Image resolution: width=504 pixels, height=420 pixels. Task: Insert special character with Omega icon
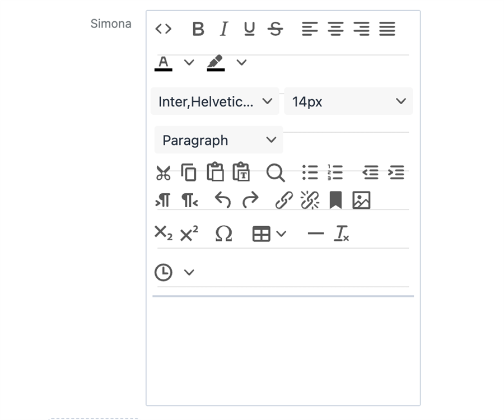click(223, 234)
